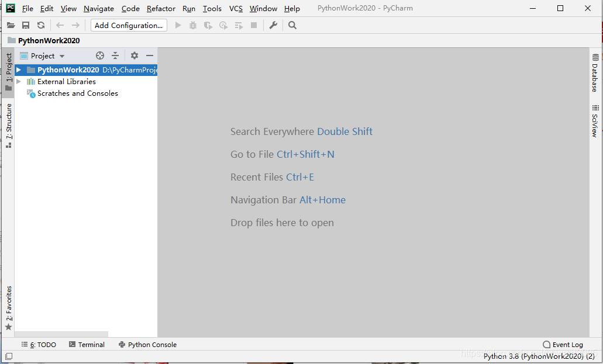603x364 pixels.
Task: Open the Navigate menu
Action: [x=99, y=8]
